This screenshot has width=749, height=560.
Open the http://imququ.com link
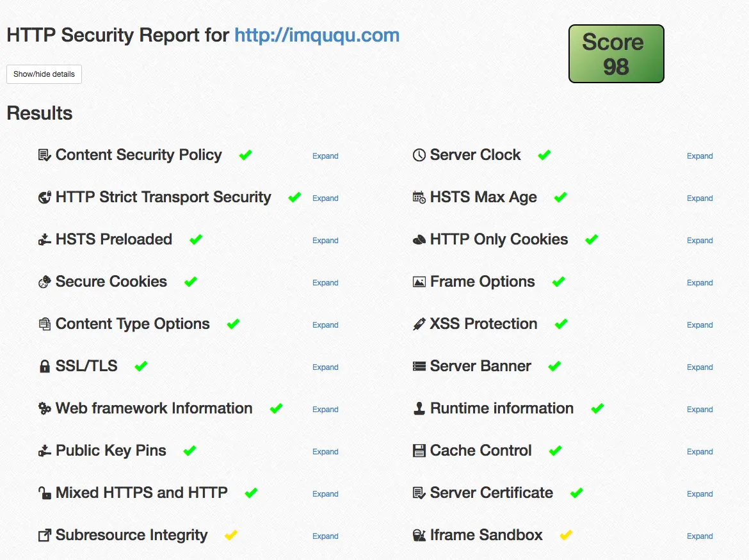316,35
